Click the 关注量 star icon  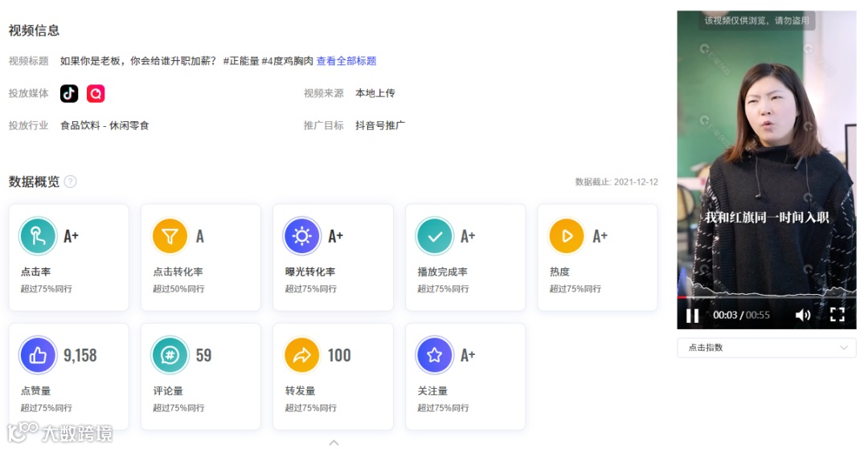coord(435,355)
